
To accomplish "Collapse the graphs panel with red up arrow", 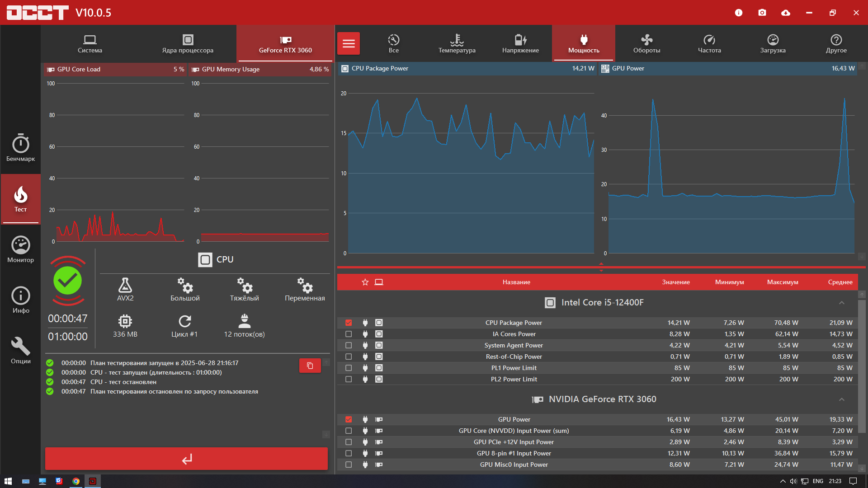I will [601, 263].
